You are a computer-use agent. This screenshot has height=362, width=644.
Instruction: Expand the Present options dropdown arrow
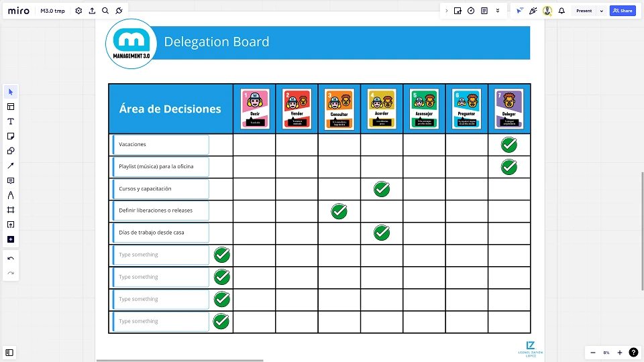point(601,11)
